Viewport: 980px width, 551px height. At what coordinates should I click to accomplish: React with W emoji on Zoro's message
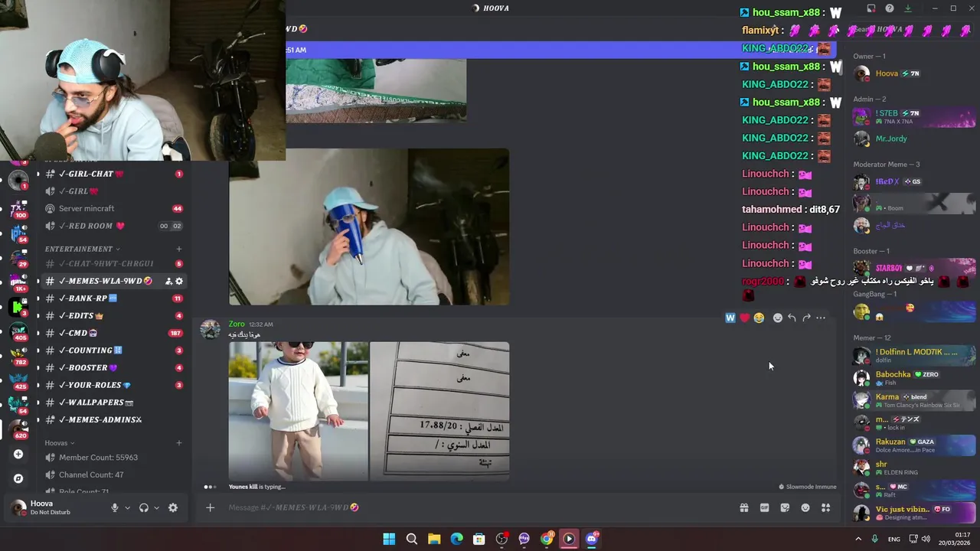point(730,318)
